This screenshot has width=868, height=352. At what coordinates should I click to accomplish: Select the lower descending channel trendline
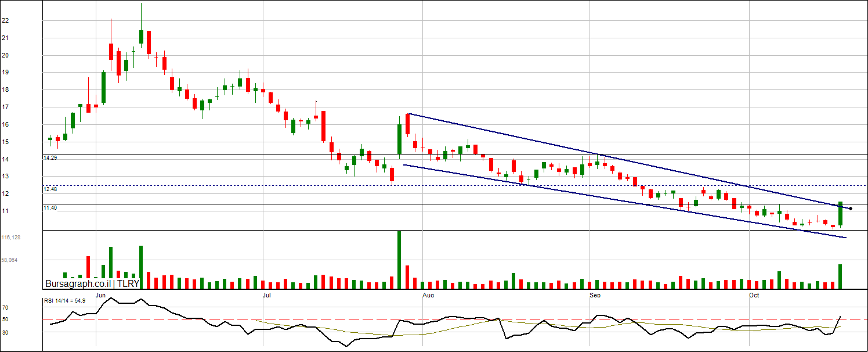tap(625, 201)
